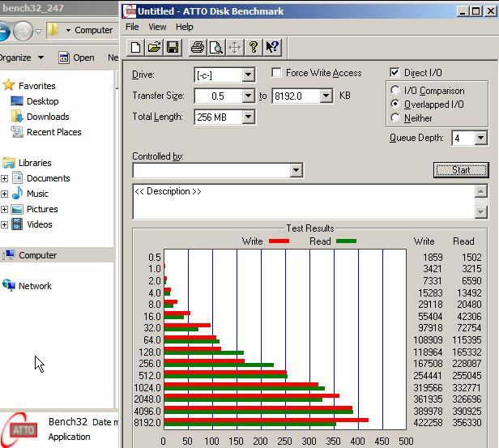499x448 pixels.
Task: Uncheck the Direct I/O checkbox
Action: pos(395,73)
